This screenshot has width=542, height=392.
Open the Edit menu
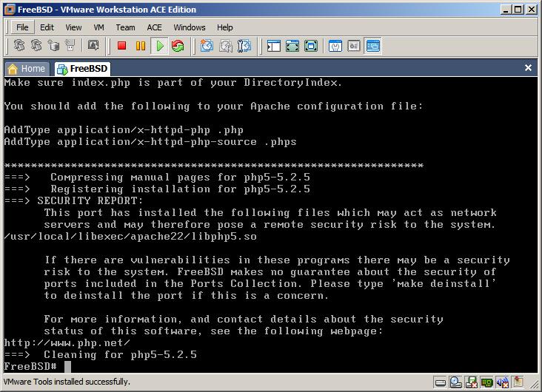click(47, 27)
